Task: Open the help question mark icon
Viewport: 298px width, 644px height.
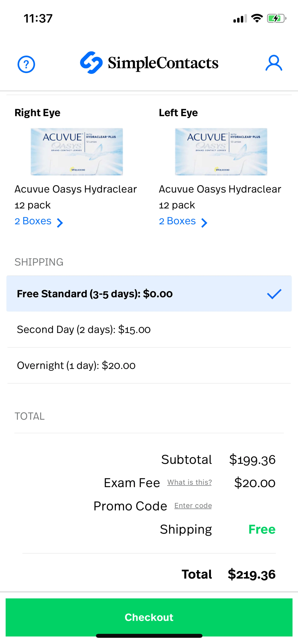Action: (x=26, y=64)
